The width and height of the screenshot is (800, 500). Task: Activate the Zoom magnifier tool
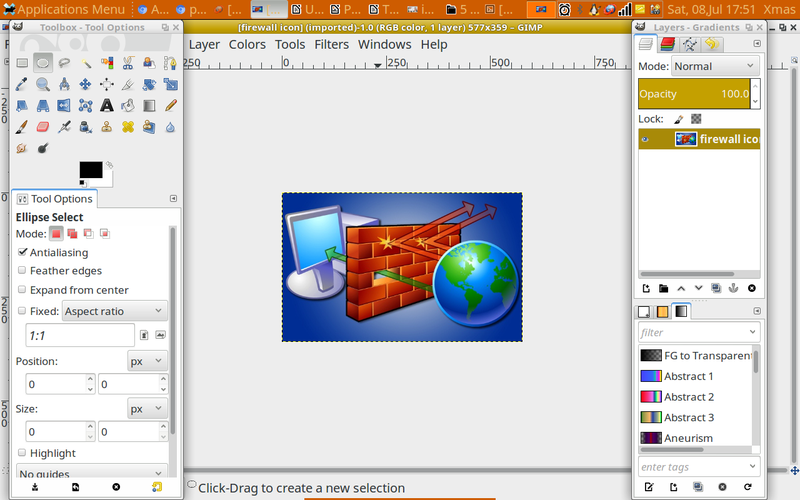(43, 84)
